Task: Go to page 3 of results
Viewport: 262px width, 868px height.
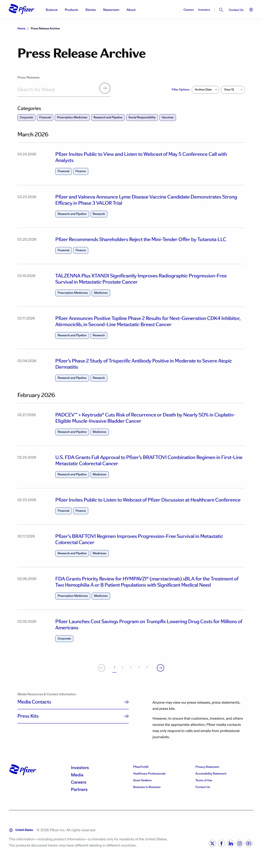Action: 130,667
